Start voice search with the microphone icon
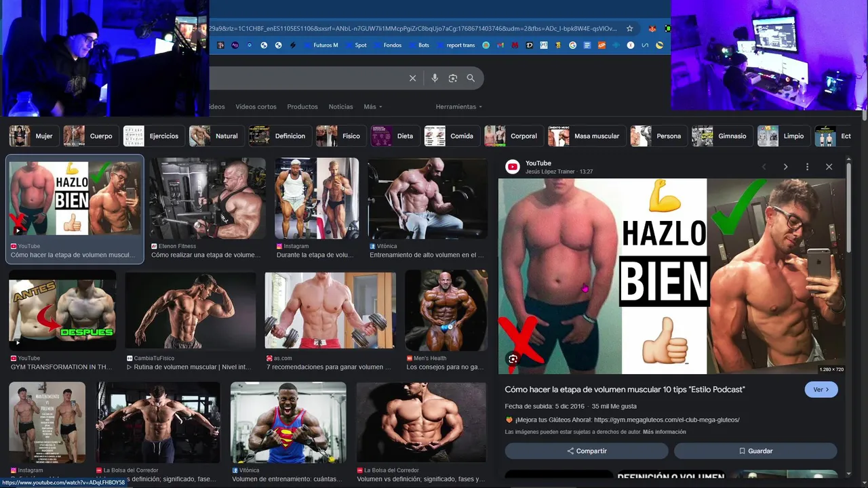The width and height of the screenshot is (868, 488). click(435, 78)
